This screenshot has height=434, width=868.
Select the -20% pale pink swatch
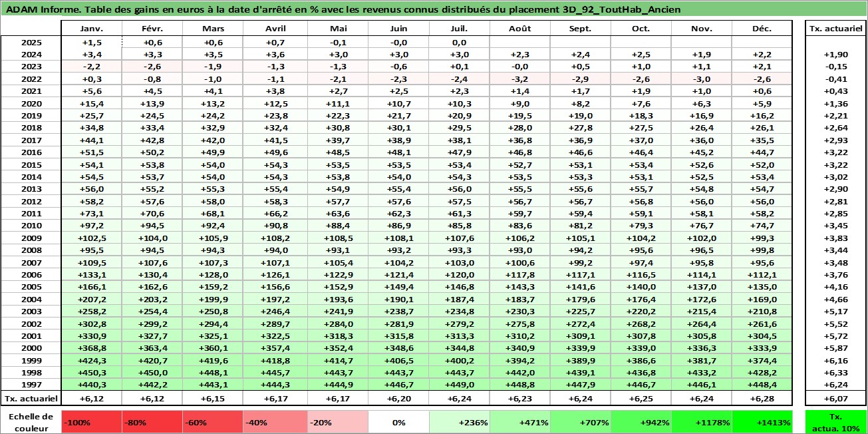click(337, 422)
